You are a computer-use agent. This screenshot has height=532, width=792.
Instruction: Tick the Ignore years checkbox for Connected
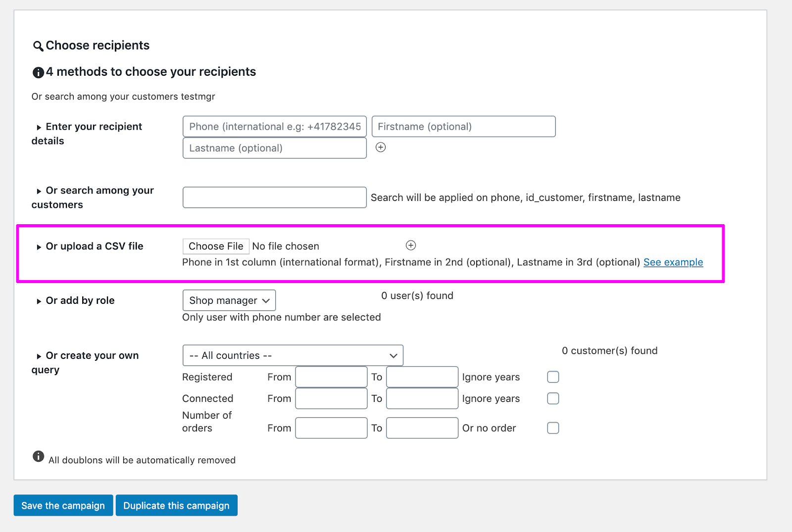(553, 398)
